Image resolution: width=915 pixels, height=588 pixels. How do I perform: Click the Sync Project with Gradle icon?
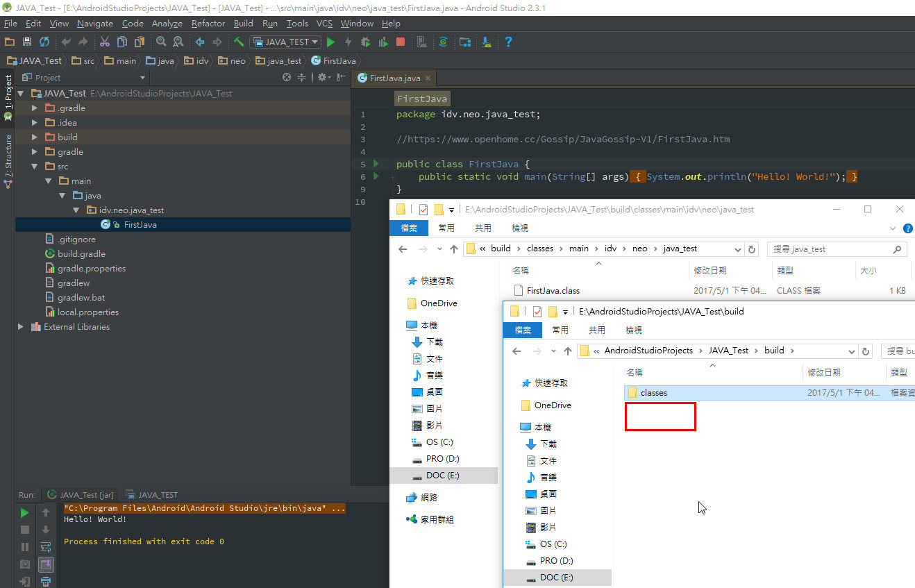pos(444,42)
